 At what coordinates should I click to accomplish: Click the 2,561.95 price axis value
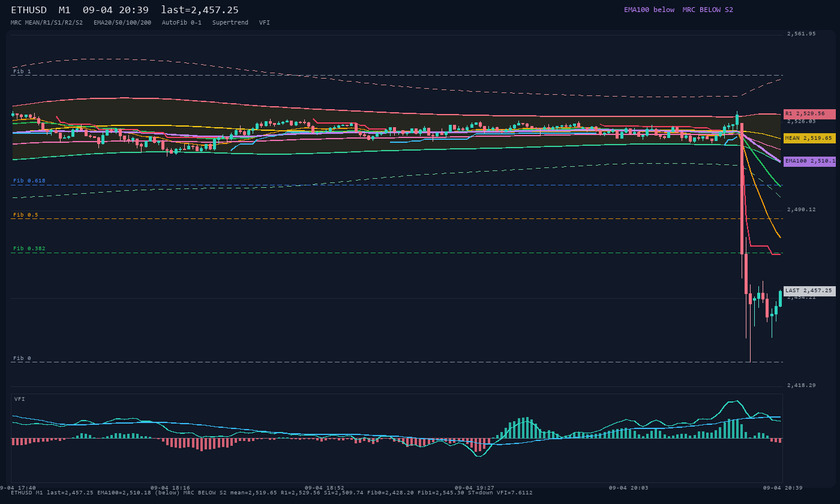(x=802, y=34)
